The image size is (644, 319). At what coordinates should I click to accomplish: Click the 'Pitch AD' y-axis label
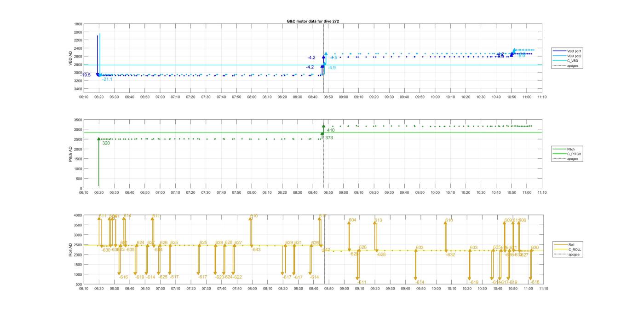click(71, 154)
